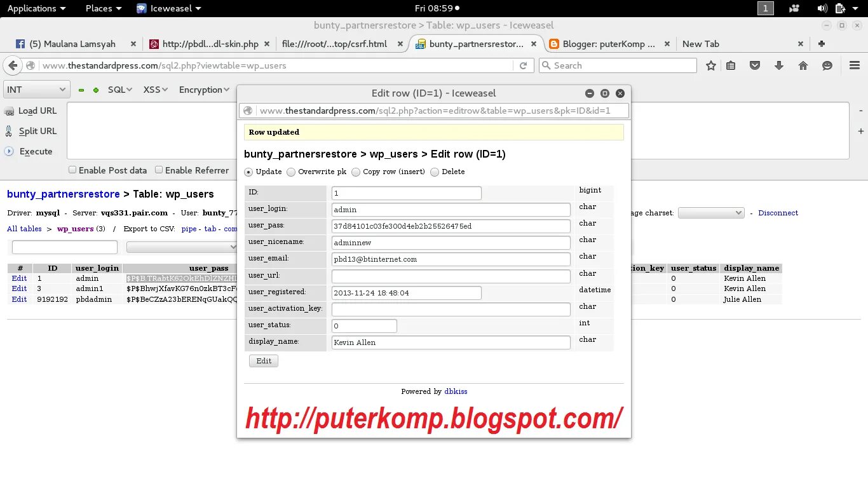The height and width of the screenshot is (488, 868).
Task: Expand the Encryption menu in HackBar
Action: click(204, 90)
